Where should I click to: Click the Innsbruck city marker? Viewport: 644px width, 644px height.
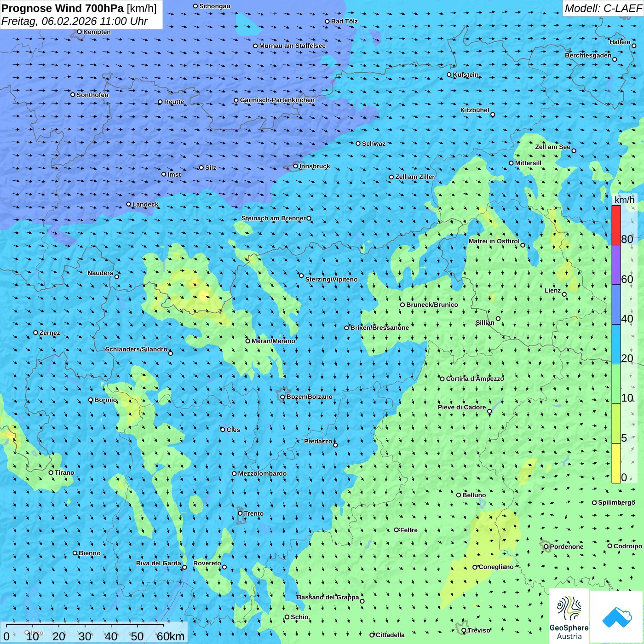click(296, 166)
